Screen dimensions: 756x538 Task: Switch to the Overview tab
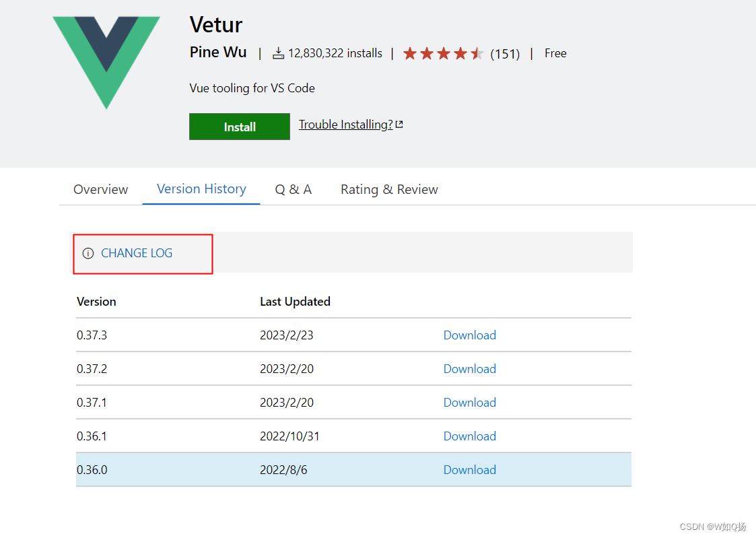[x=100, y=189]
